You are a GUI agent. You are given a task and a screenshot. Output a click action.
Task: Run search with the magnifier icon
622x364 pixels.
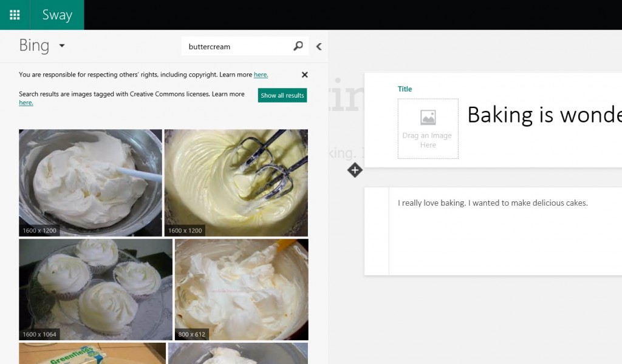click(x=298, y=46)
